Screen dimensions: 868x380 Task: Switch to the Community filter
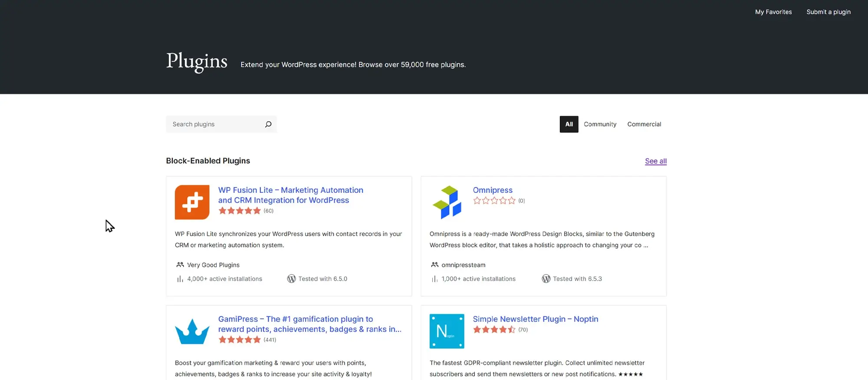600,124
